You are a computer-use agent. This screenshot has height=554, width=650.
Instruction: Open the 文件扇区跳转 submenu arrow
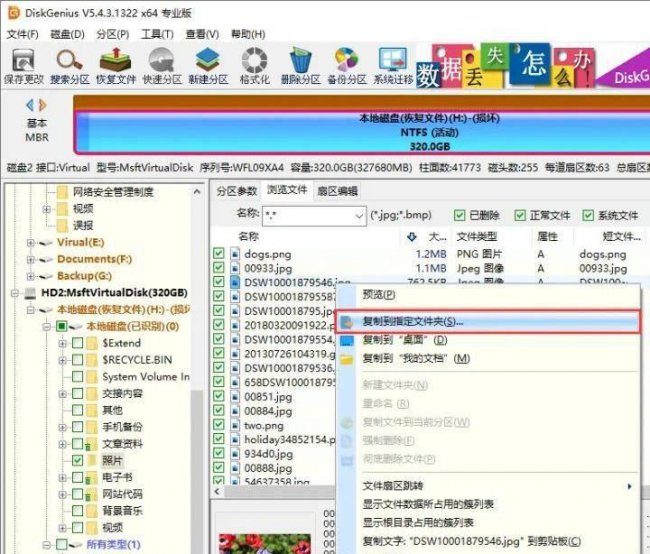click(x=630, y=486)
